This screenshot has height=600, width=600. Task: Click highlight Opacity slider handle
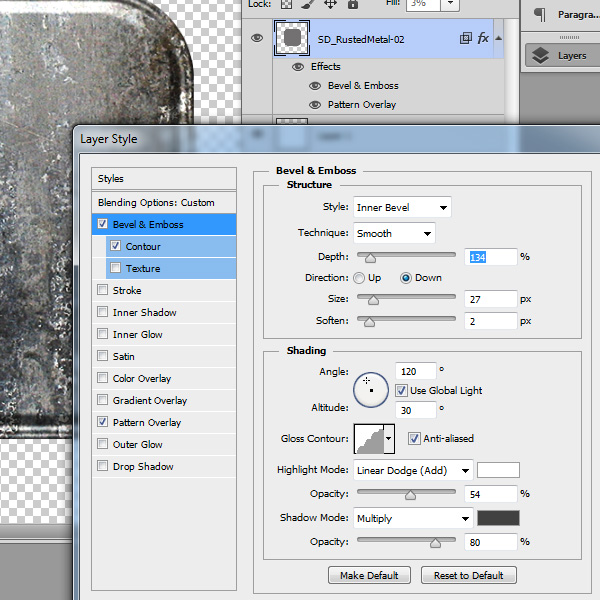point(410,495)
